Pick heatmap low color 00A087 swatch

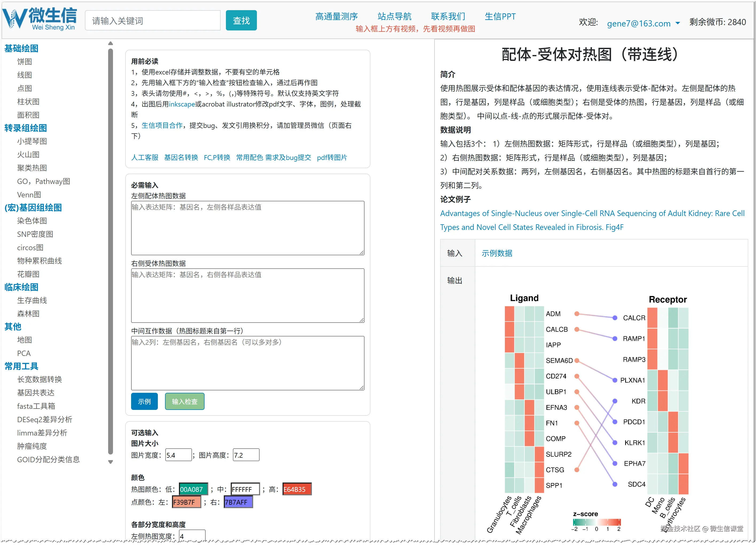coord(193,489)
